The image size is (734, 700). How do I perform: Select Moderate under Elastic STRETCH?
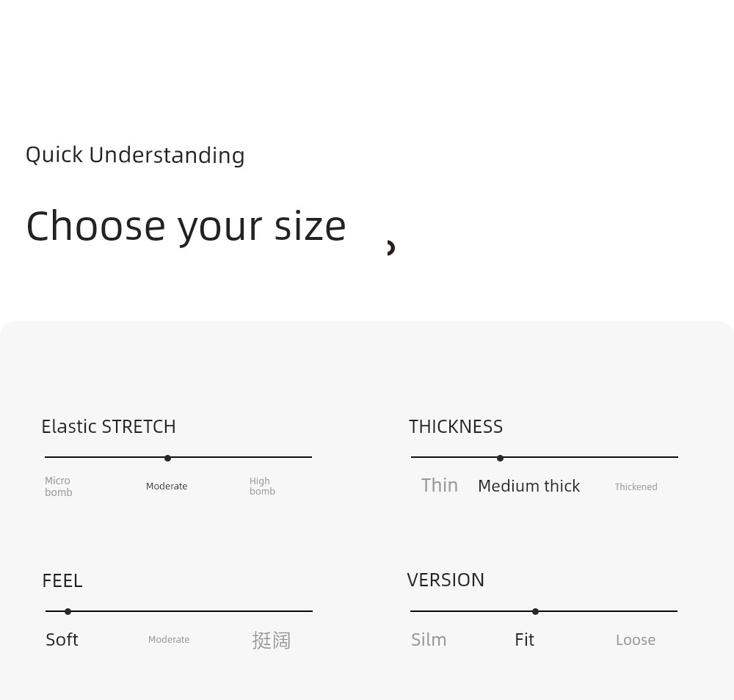click(167, 486)
